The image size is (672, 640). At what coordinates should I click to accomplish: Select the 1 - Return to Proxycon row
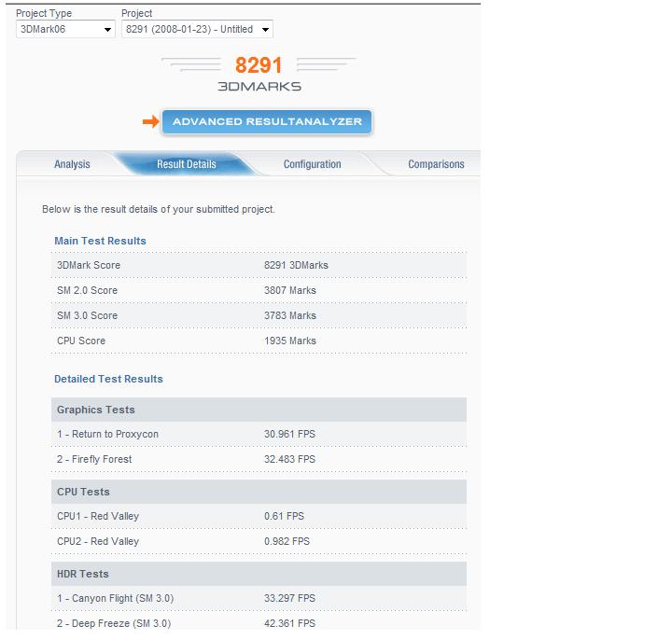(259, 435)
